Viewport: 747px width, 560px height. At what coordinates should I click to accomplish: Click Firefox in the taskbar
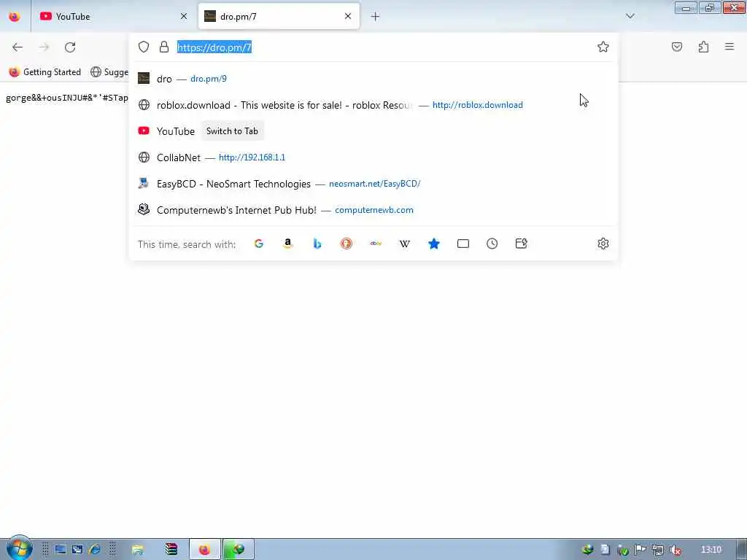205,550
